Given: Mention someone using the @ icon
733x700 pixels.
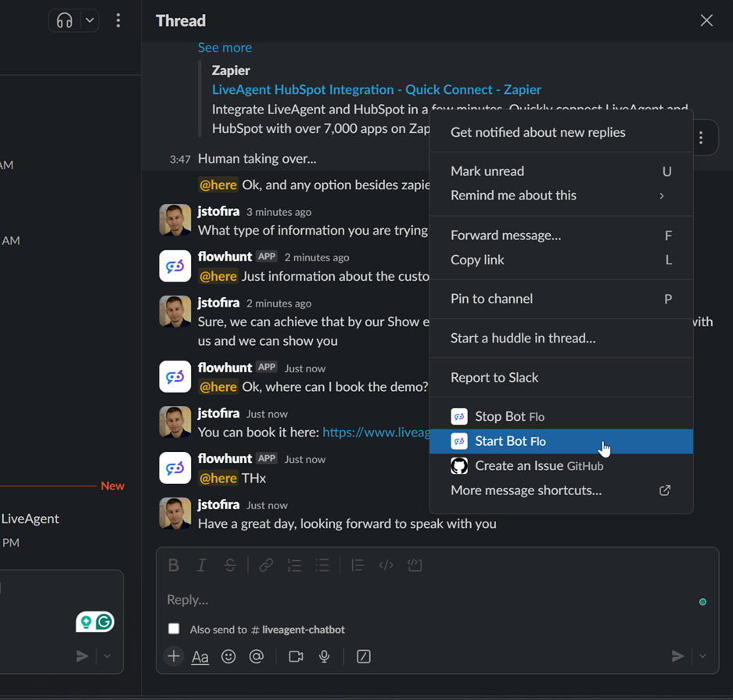Looking at the screenshot, I should [x=257, y=656].
